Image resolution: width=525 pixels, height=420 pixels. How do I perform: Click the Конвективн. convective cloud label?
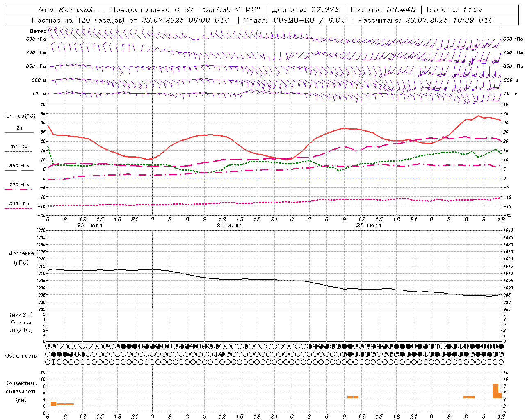(x=21, y=383)
